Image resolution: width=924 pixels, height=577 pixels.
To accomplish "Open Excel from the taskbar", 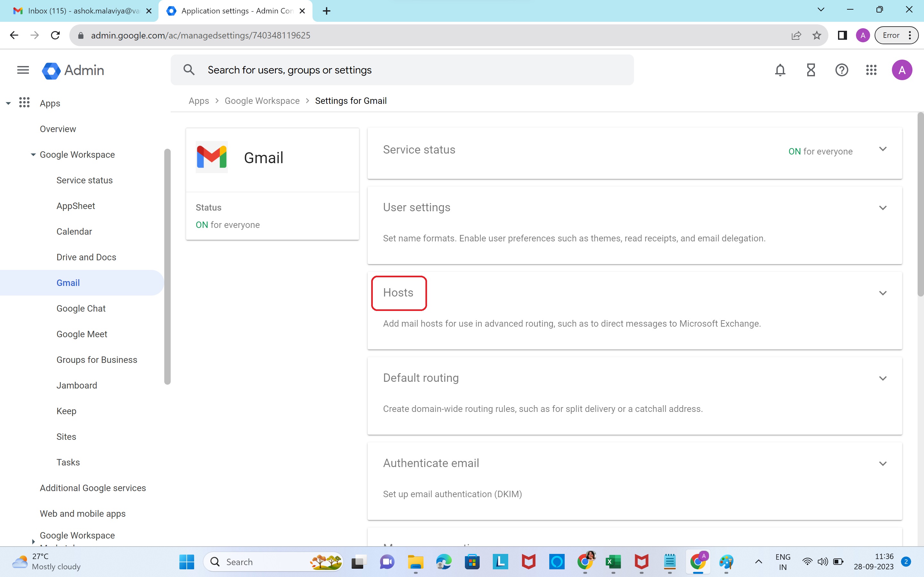I will [x=613, y=562].
